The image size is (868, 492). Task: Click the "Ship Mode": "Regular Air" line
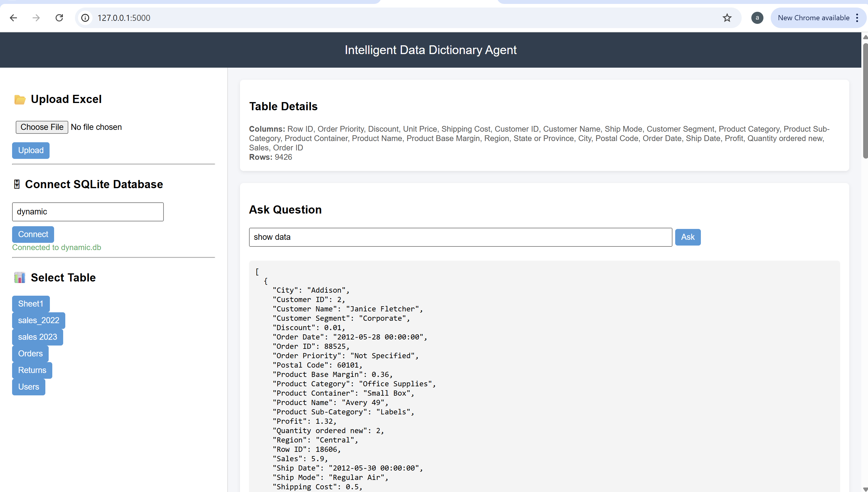click(x=330, y=478)
